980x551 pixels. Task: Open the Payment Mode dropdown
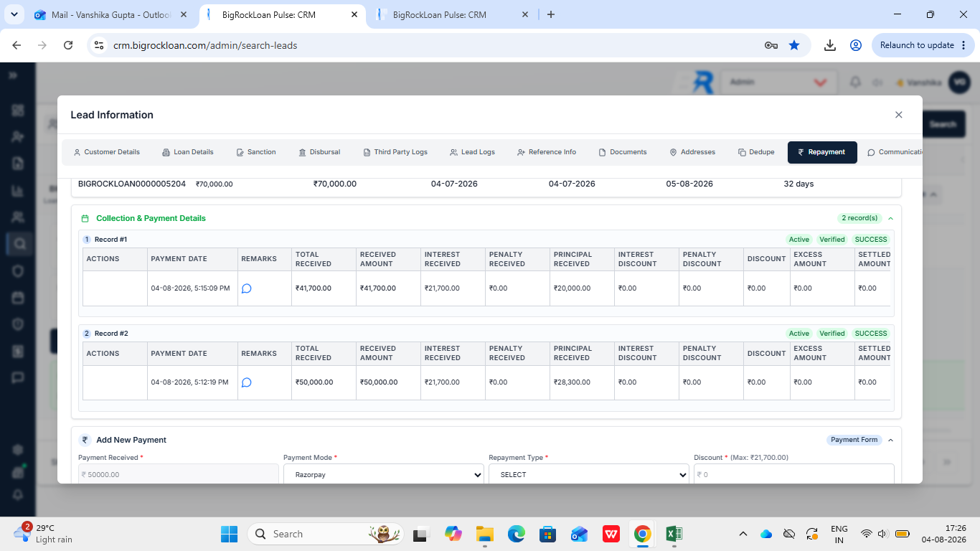(384, 474)
